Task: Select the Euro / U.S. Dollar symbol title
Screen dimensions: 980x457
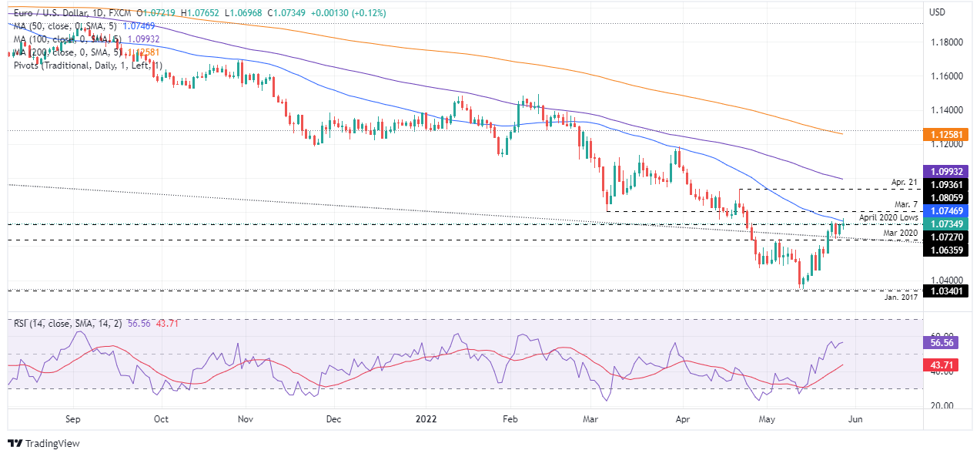Action: (54, 14)
